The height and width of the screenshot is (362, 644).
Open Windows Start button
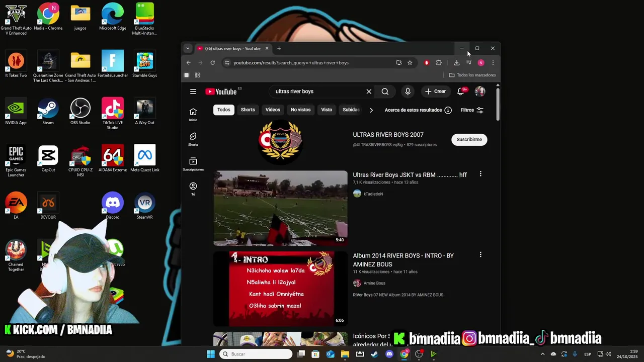tap(211, 354)
